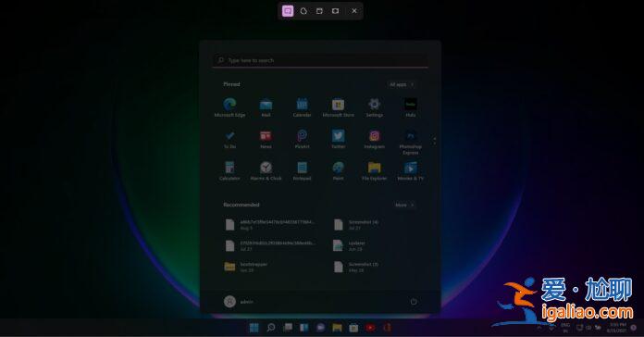Click the Start menu search box
This screenshot has height=337, width=644.
[320, 60]
